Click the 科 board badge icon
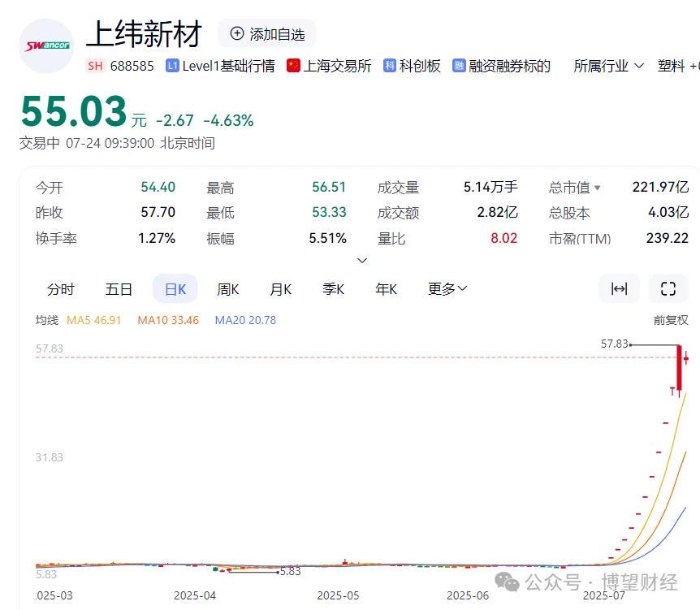700x610 pixels. [389, 66]
